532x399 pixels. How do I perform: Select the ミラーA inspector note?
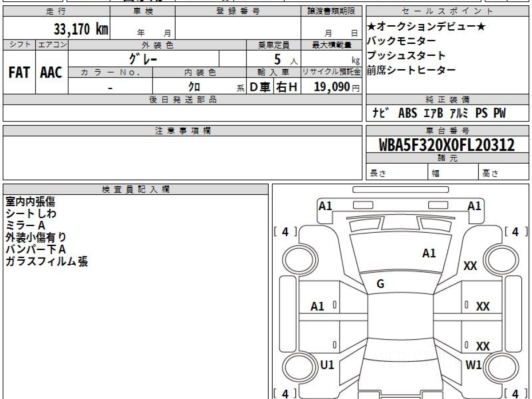click(x=25, y=226)
